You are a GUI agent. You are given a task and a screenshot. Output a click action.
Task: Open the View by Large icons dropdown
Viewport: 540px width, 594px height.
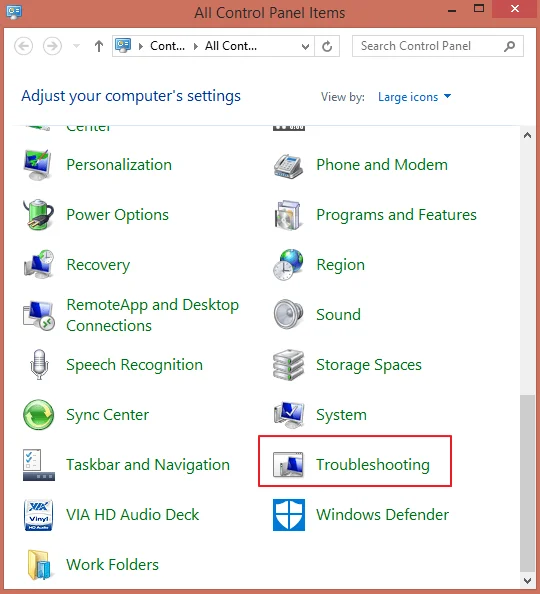tap(415, 97)
